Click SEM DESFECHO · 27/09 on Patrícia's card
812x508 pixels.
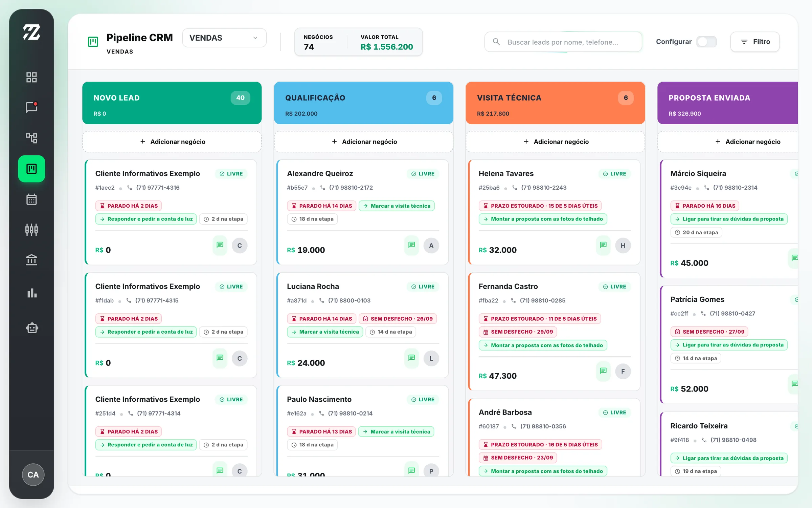[709, 332]
